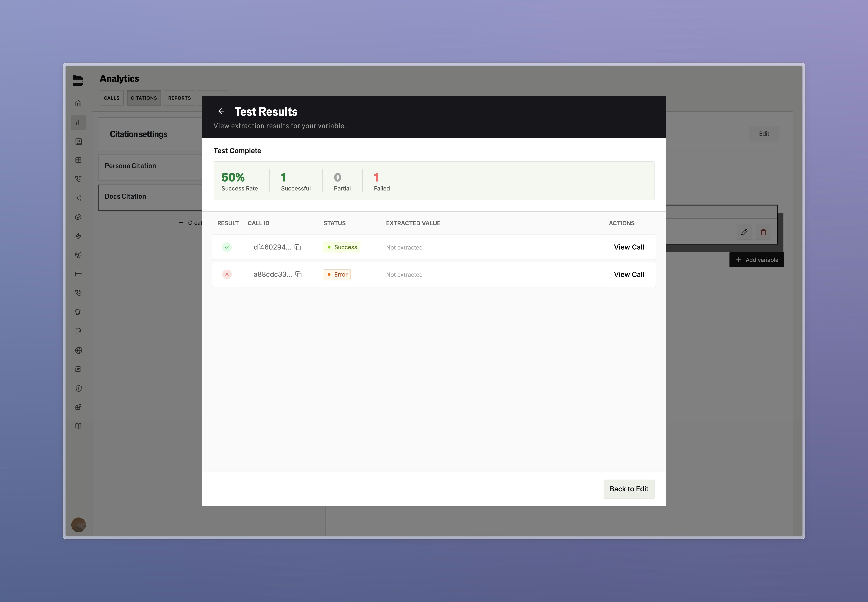Image resolution: width=868 pixels, height=602 pixels.
Task: Click the back arrow in Test Results header
Action: pyautogui.click(x=221, y=111)
